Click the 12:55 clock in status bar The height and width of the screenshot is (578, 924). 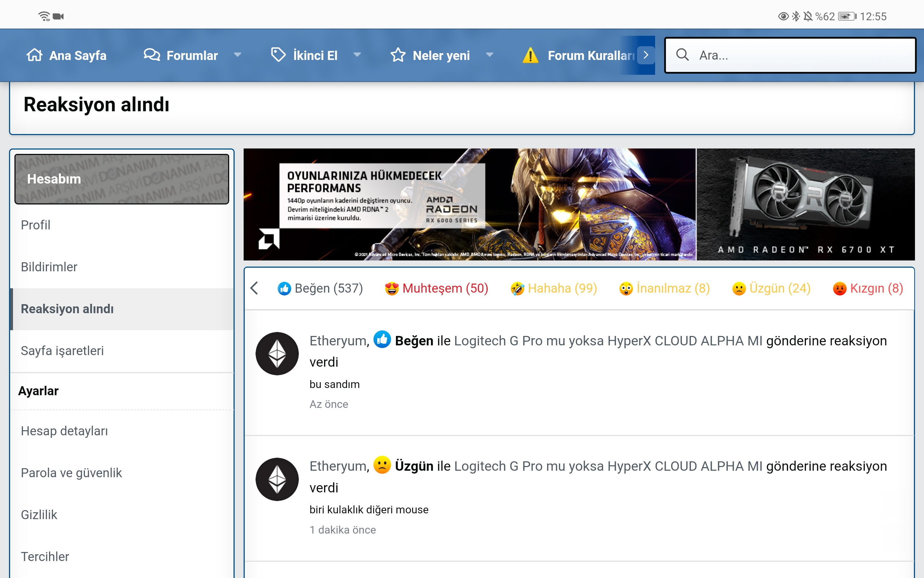click(873, 17)
